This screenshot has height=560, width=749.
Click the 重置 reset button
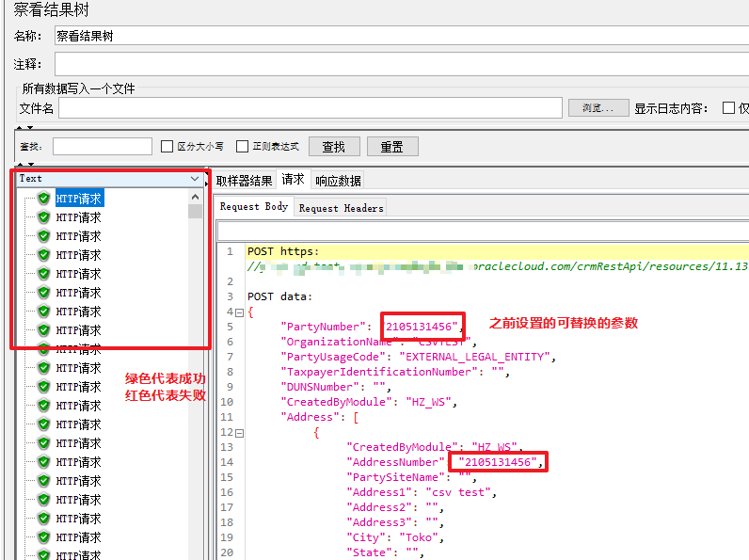(392, 147)
